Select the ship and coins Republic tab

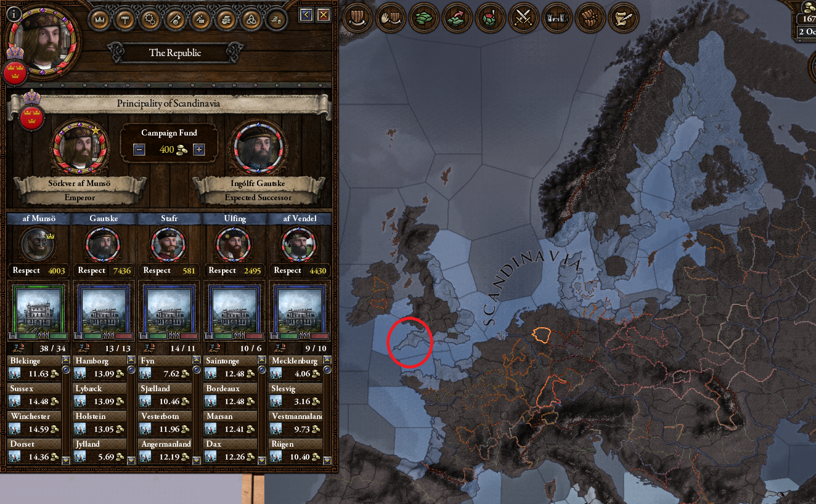(x=277, y=20)
